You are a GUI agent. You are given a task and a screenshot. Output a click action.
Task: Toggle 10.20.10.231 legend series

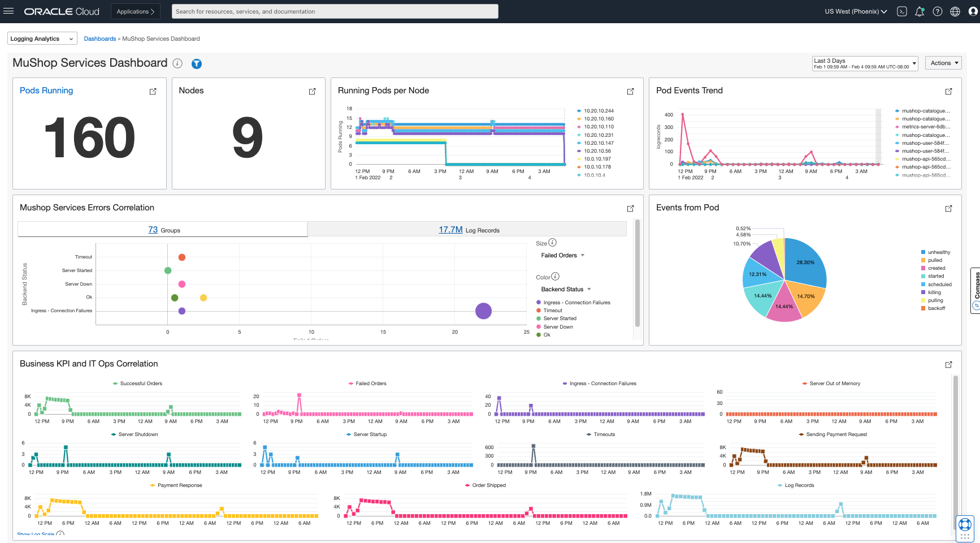[x=595, y=135]
